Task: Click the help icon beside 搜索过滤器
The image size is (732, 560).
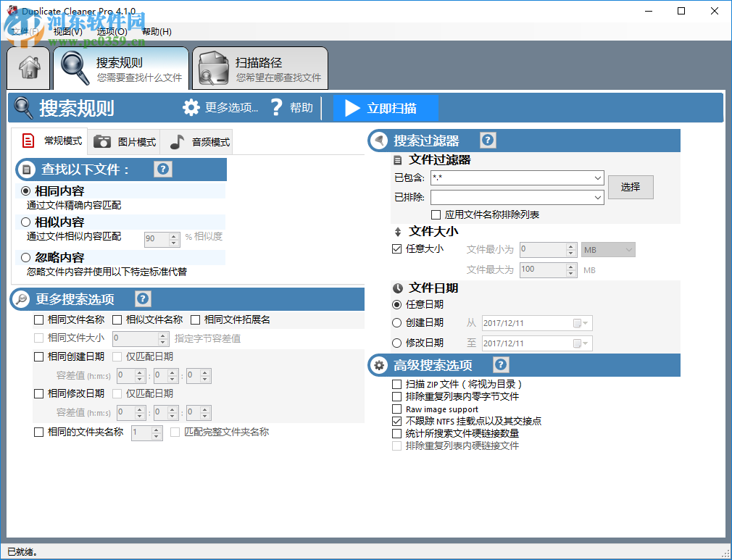Action: click(x=487, y=140)
